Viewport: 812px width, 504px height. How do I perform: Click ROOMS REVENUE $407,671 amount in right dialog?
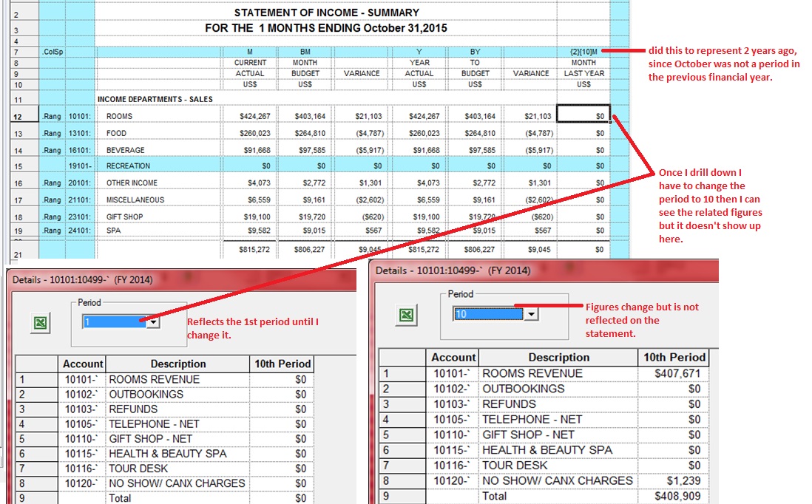click(x=672, y=374)
